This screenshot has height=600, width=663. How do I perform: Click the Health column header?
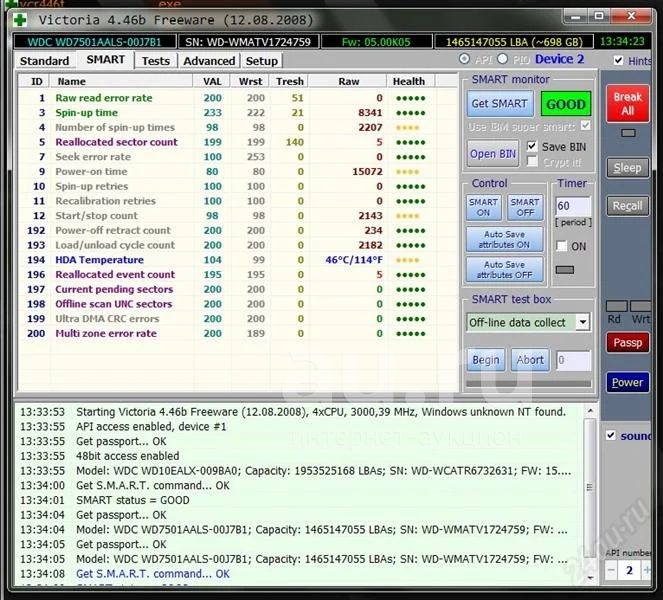pos(409,81)
